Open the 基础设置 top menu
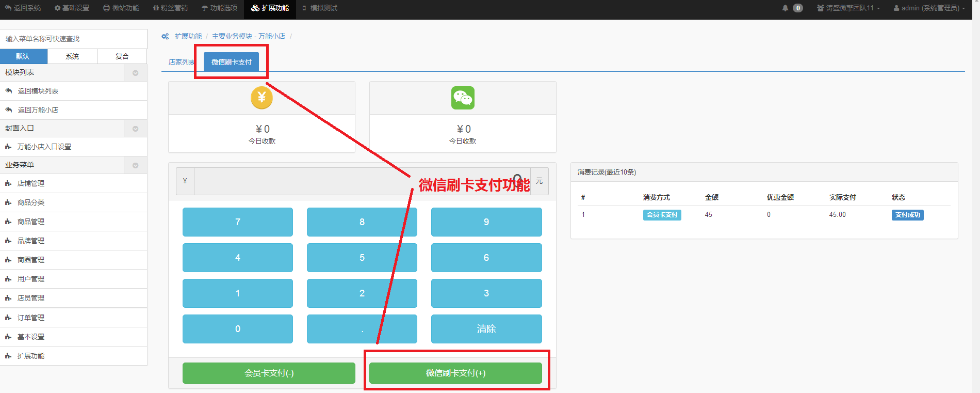980x393 pixels. tap(72, 8)
